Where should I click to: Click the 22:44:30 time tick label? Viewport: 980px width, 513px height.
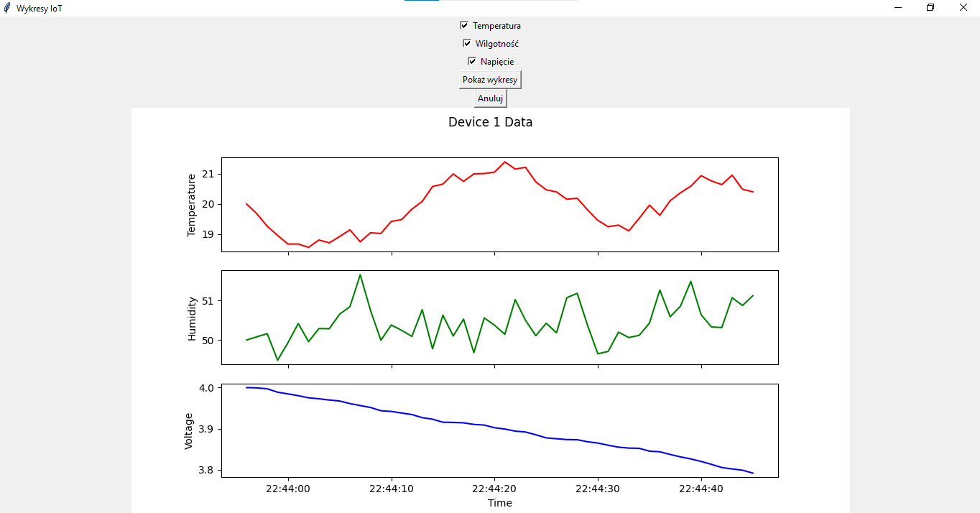pos(598,489)
